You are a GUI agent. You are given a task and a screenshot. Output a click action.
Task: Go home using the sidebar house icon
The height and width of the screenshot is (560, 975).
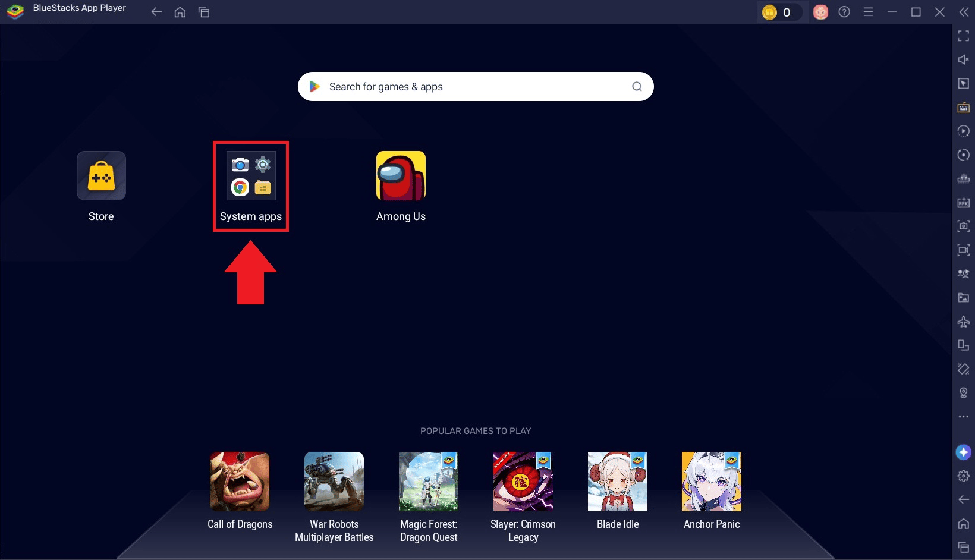[964, 524]
